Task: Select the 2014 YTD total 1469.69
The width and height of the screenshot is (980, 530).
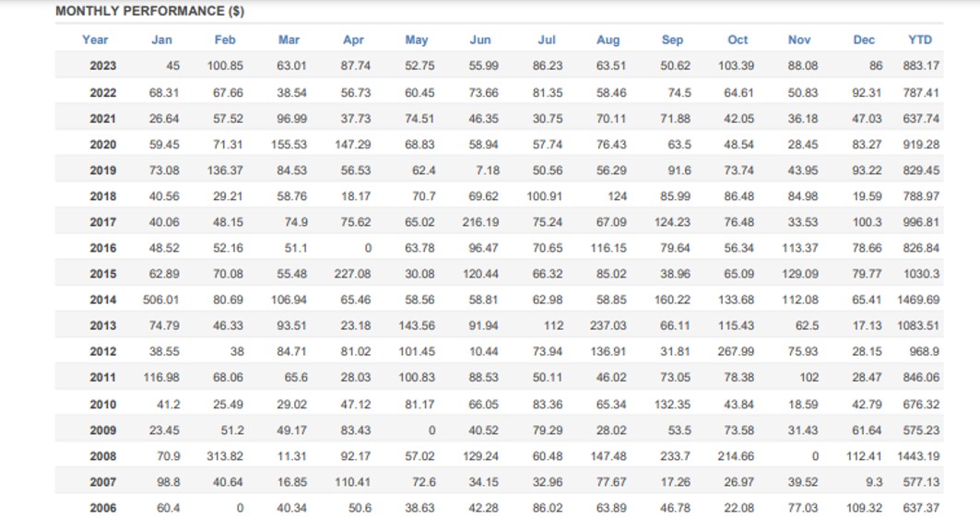Action: click(918, 300)
